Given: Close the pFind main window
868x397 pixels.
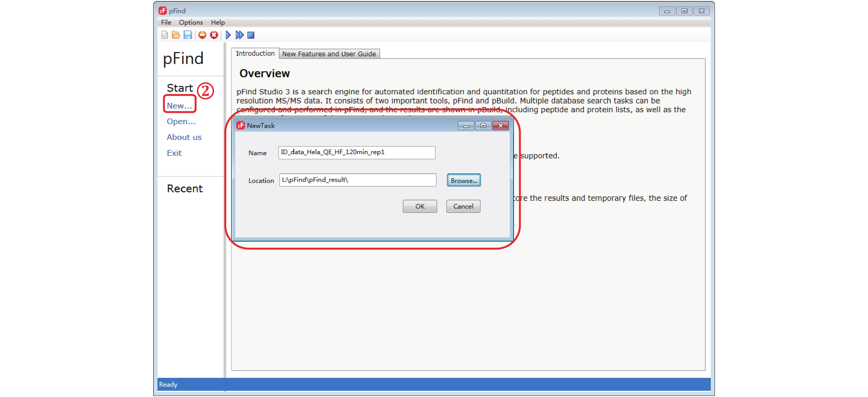Looking at the screenshot, I should coord(701,11).
